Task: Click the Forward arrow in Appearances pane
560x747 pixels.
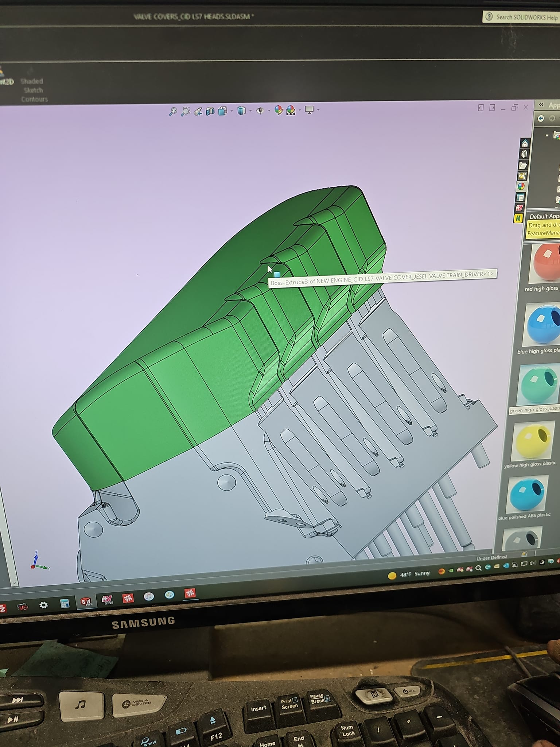Action: click(x=552, y=118)
